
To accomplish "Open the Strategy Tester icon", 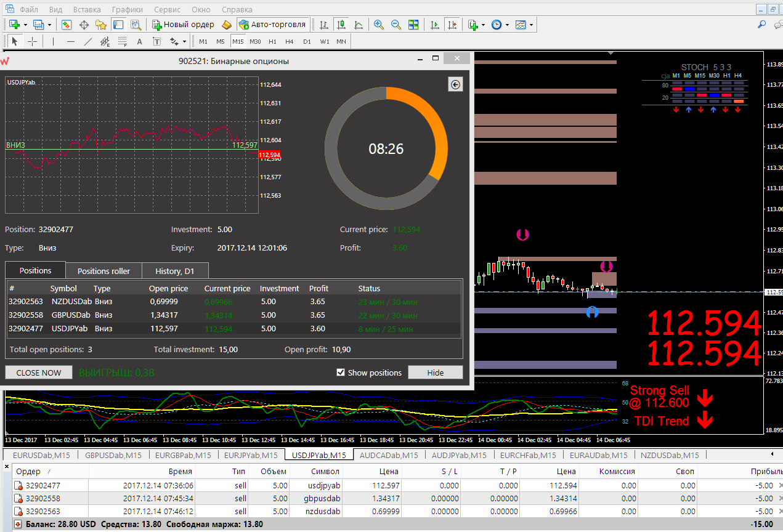I will (136, 25).
